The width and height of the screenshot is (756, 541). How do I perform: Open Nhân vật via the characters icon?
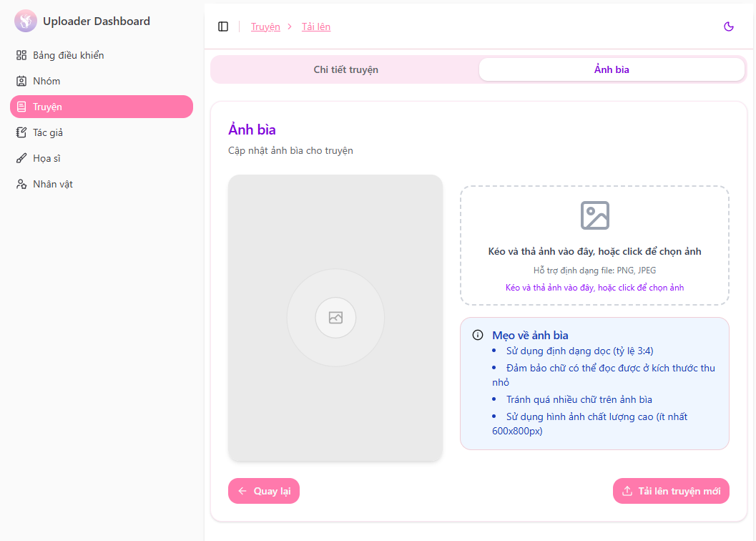click(x=20, y=184)
